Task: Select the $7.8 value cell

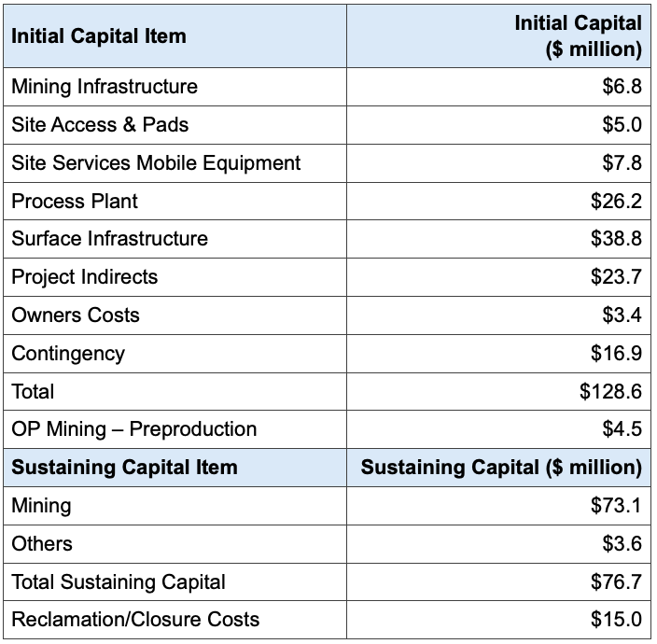Action: pos(622,163)
